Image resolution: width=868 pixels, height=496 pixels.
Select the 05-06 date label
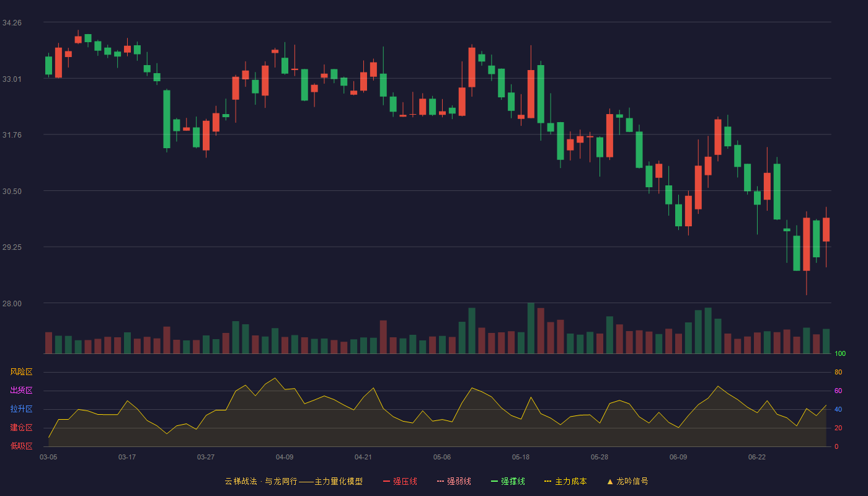click(x=442, y=457)
